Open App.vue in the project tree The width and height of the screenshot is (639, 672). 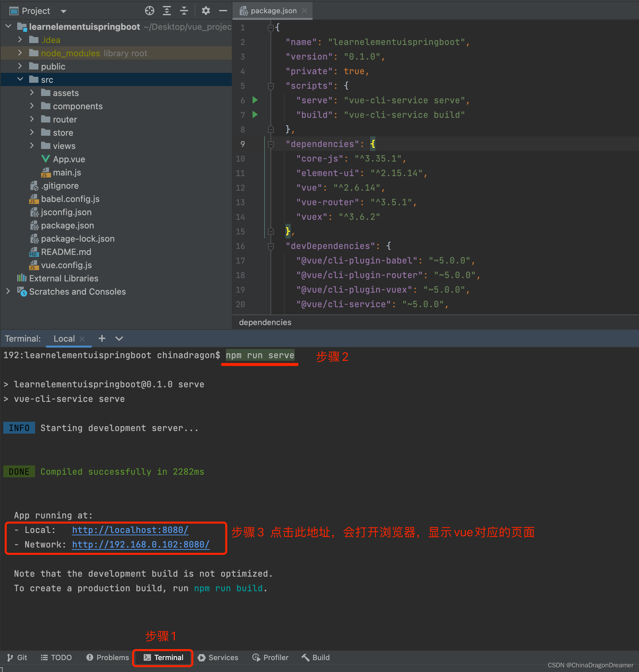69,160
